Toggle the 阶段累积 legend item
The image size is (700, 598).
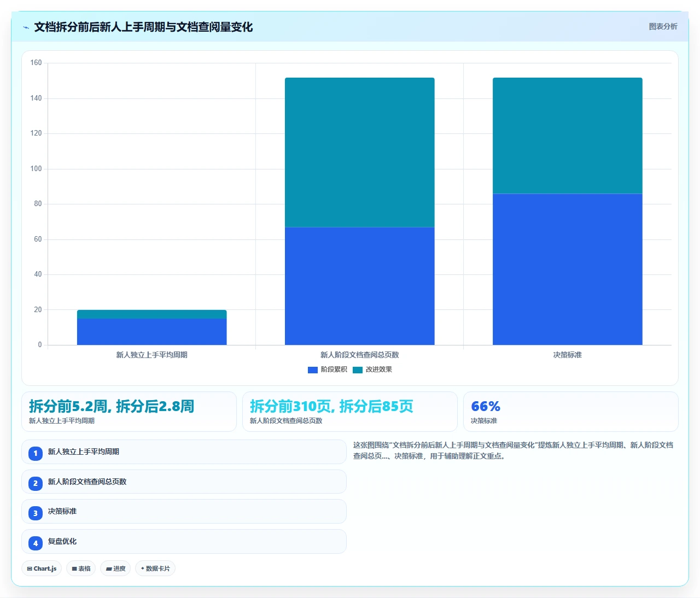(328, 370)
